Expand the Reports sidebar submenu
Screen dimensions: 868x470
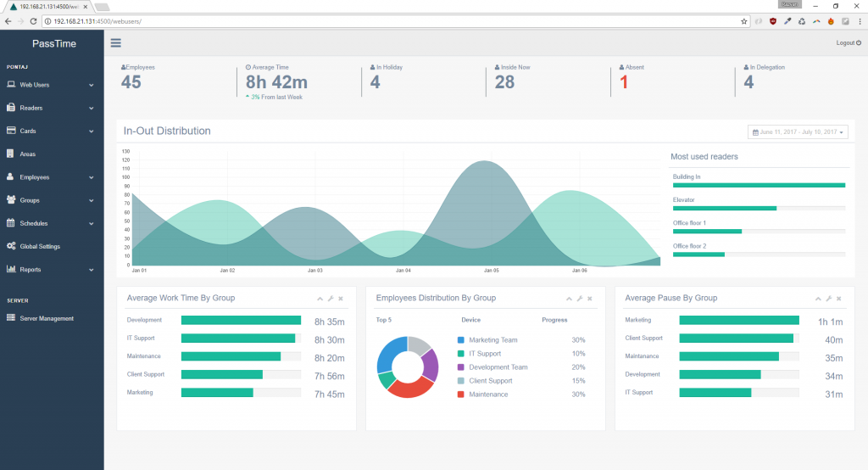[x=51, y=270]
